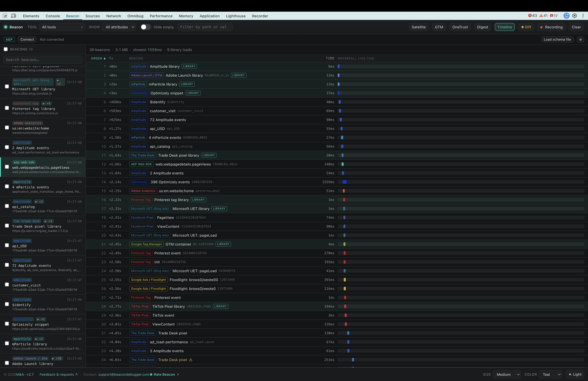This screenshot has width=588, height=381.
Task: Click the waterfall bar for 396 Optimizely events
Action: click(344, 182)
